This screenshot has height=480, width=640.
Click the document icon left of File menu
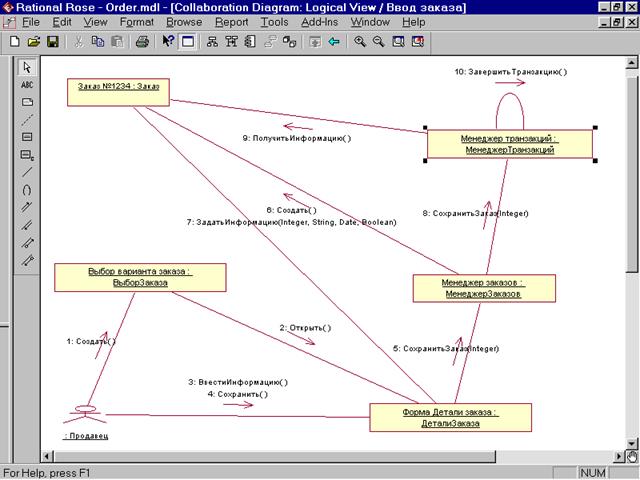tap(9, 22)
